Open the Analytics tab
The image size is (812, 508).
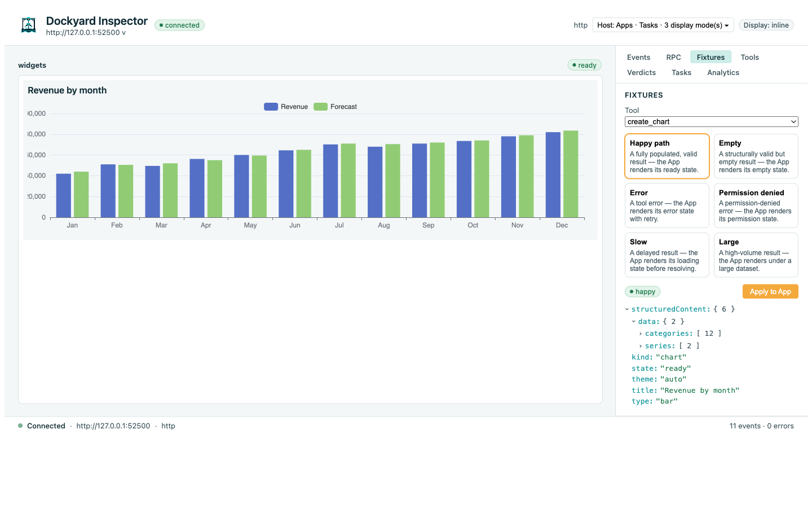click(x=723, y=72)
